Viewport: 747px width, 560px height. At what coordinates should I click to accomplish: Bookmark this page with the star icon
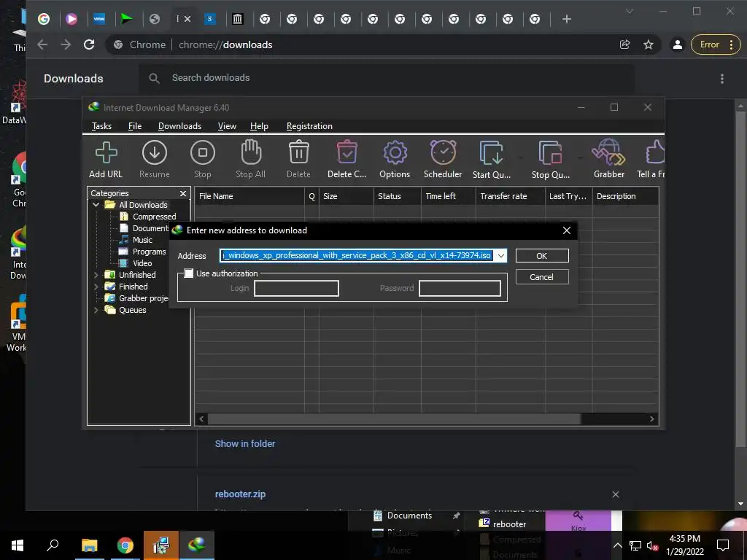tap(649, 44)
